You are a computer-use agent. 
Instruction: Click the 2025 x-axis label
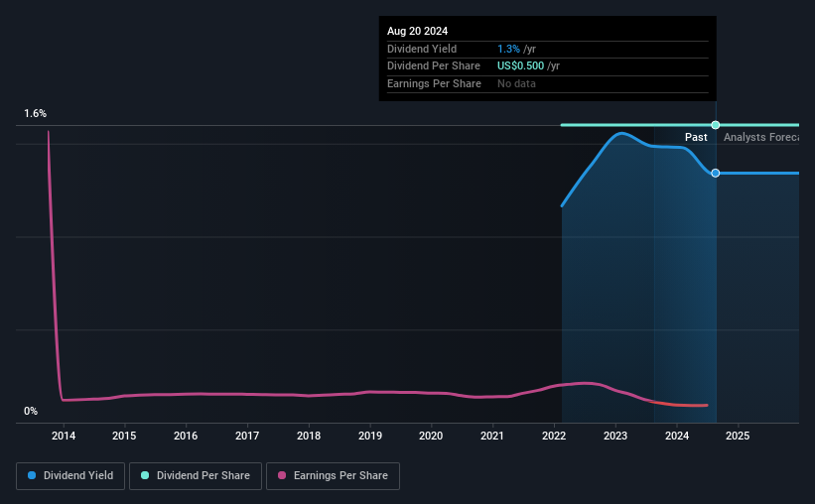click(738, 436)
